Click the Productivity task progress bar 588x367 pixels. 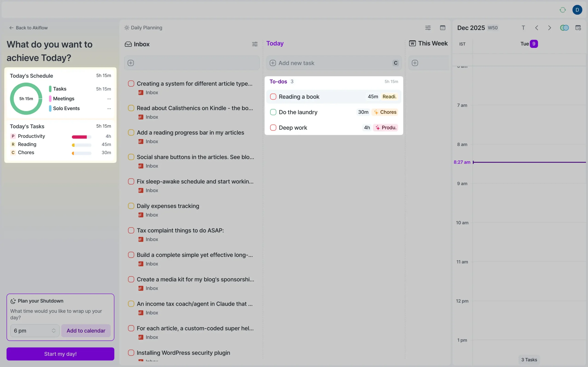[81, 136]
